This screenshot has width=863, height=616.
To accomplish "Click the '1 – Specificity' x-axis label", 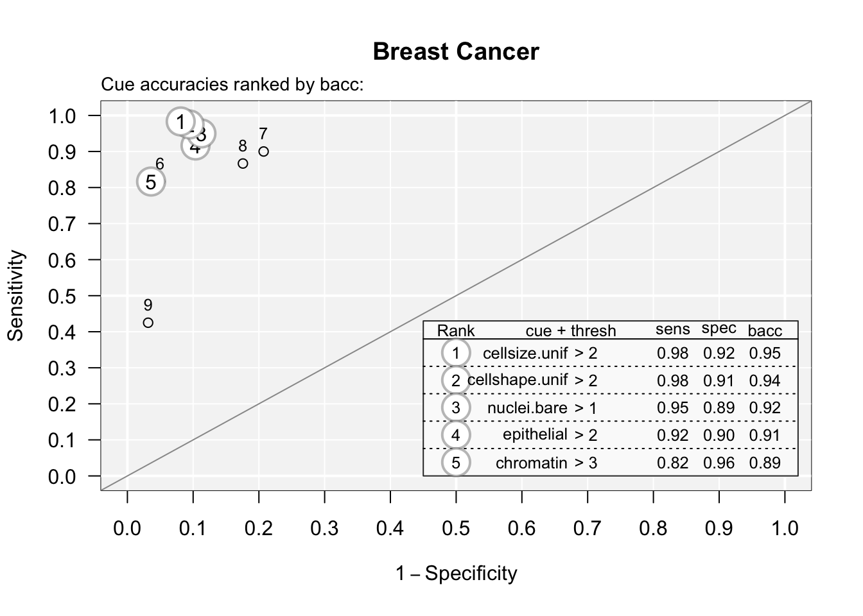I will 456,573.
